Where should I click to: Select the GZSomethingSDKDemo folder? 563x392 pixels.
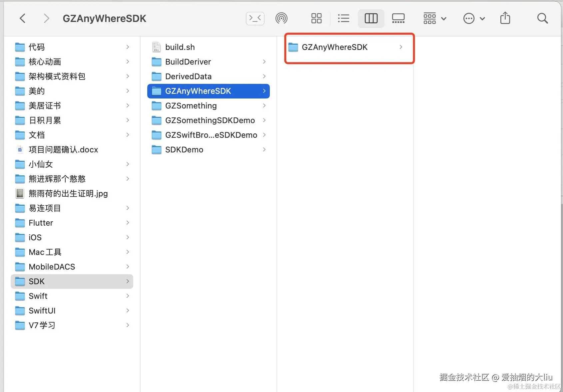click(209, 120)
